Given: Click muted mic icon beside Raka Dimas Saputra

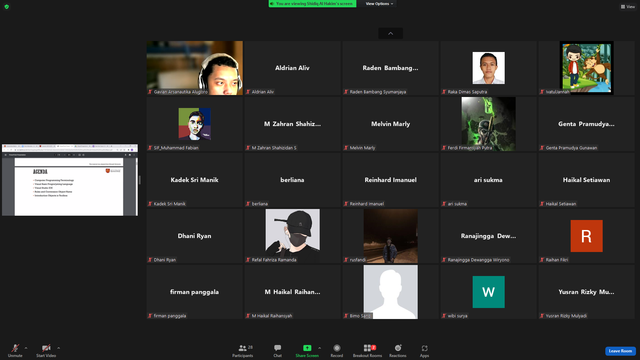Looking at the screenshot, I should coord(444,92).
